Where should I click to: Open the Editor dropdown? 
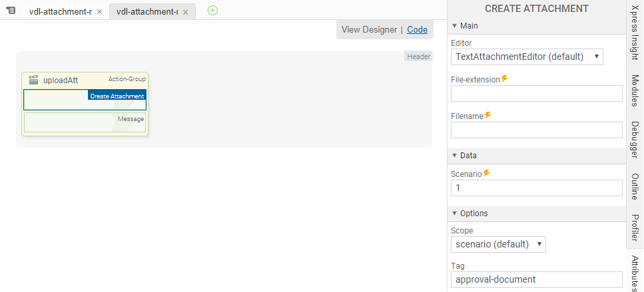527,57
